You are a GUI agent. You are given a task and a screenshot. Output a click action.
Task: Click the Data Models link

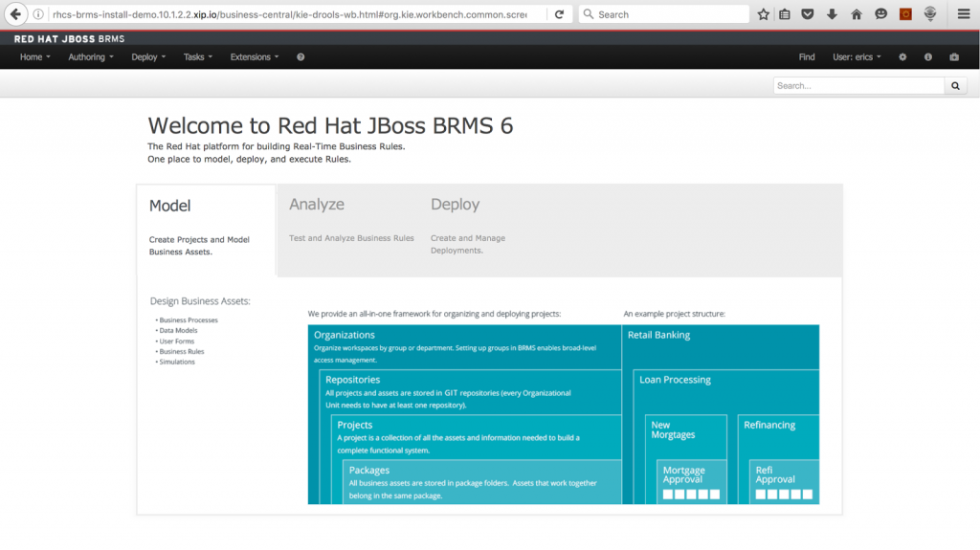(178, 331)
